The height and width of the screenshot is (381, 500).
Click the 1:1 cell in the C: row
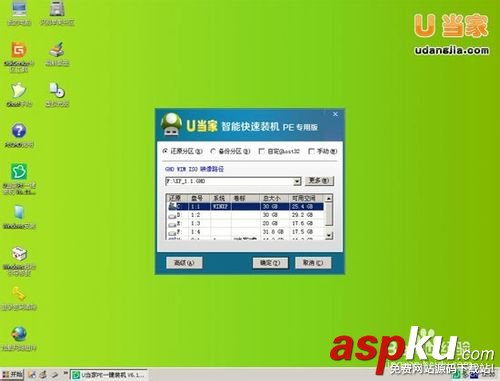click(x=199, y=207)
